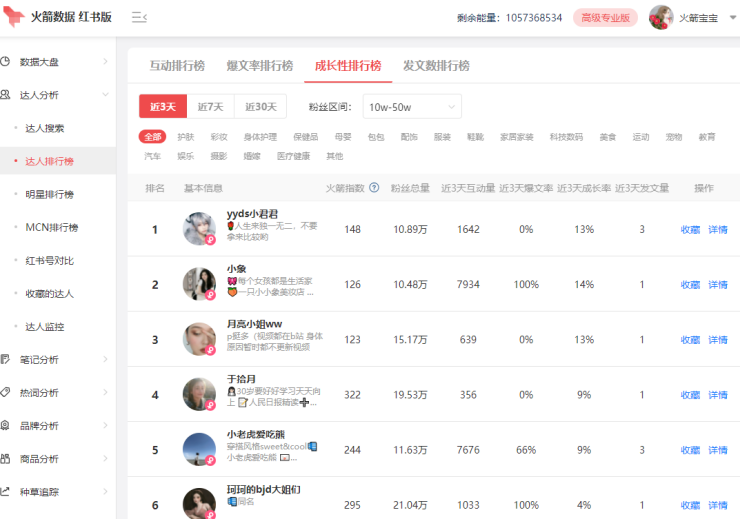Click the rocket data logo icon
Screen dimensions: 740x519
pyautogui.click(x=13, y=17)
